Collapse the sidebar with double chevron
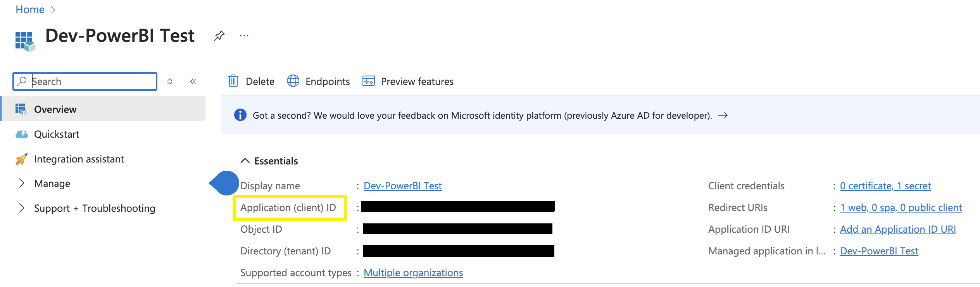Image resolution: width=980 pixels, height=287 pixels. pyautogui.click(x=193, y=81)
